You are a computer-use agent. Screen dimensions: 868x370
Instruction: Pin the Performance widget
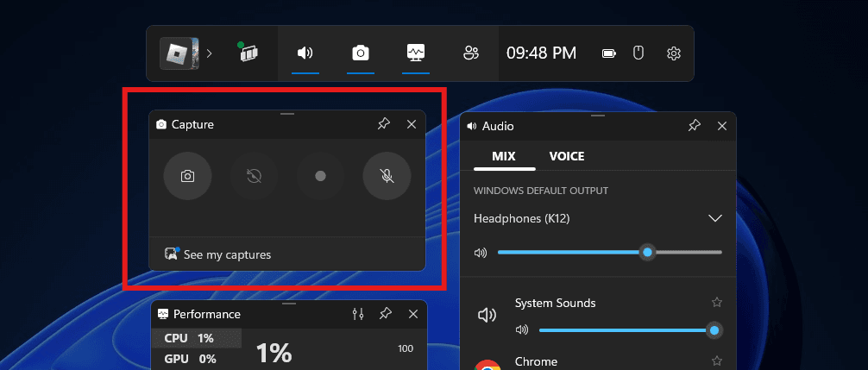386,314
